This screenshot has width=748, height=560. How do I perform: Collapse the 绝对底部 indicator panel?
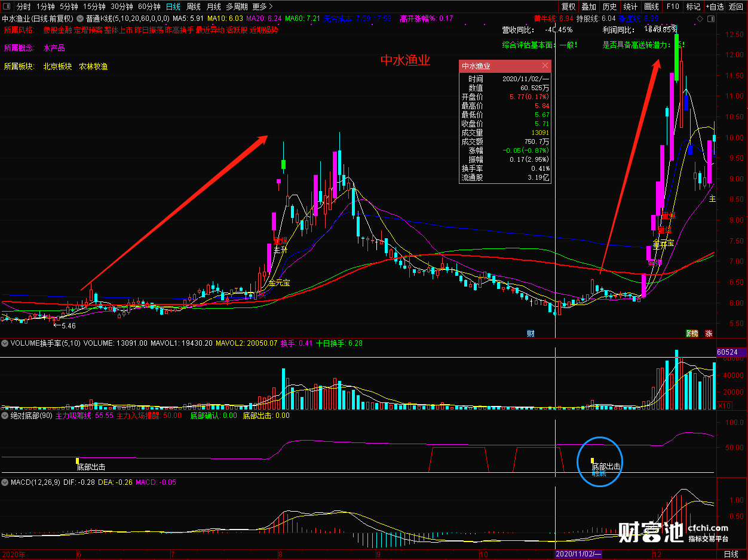pyautogui.click(x=5, y=416)
